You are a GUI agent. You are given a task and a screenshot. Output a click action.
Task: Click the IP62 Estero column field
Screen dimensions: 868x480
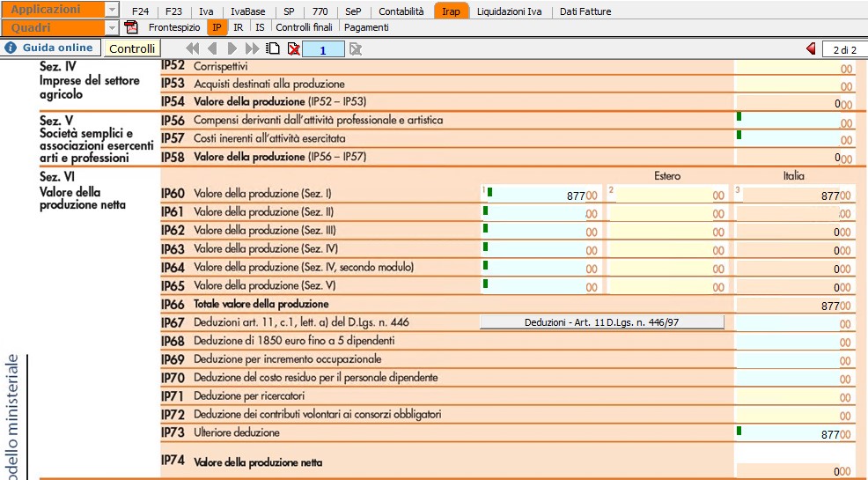click(667, 232)
